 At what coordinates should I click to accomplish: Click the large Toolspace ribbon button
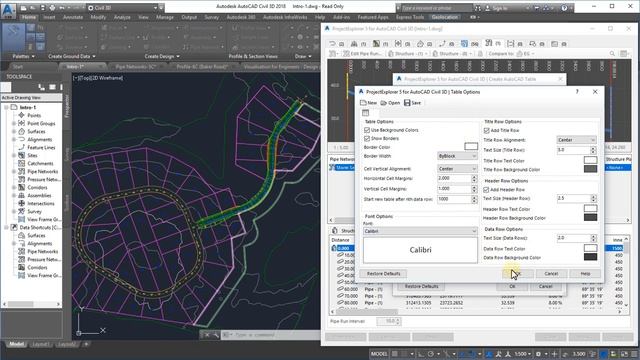[x=13, y=38]
